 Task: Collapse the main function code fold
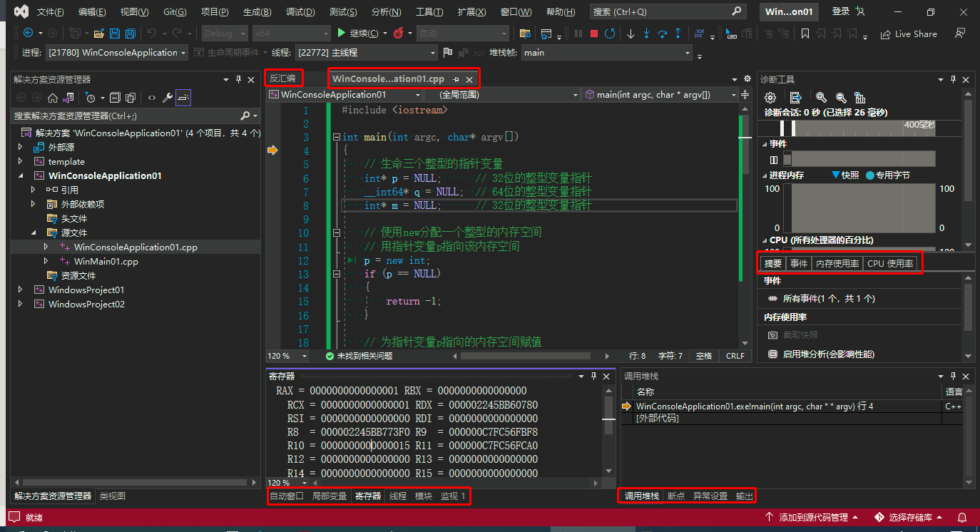(x=336, y=138)
